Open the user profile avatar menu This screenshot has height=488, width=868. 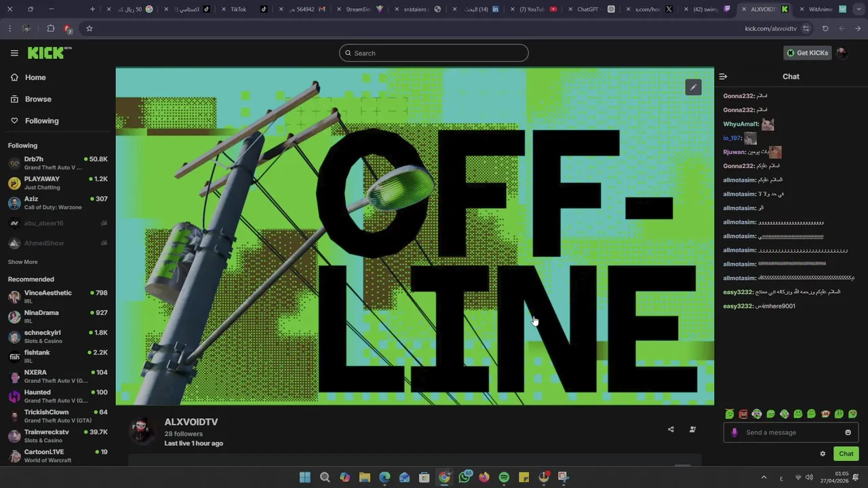click(842, 53)
